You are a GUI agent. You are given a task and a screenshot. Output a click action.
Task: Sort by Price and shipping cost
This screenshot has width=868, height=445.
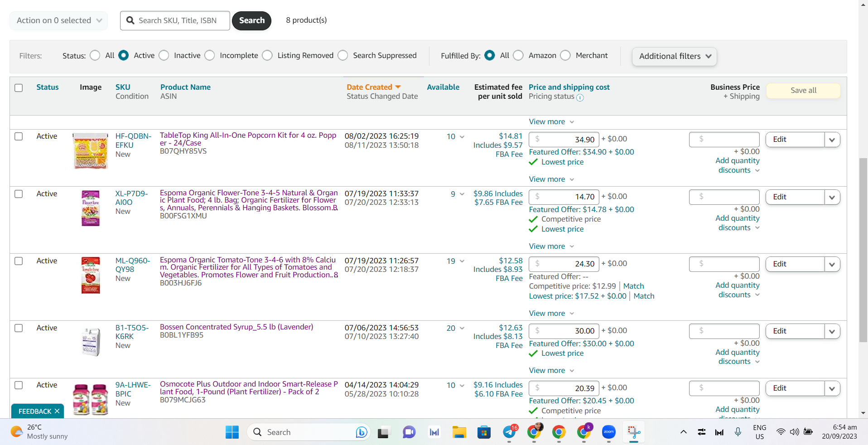(x=569, y=87)
